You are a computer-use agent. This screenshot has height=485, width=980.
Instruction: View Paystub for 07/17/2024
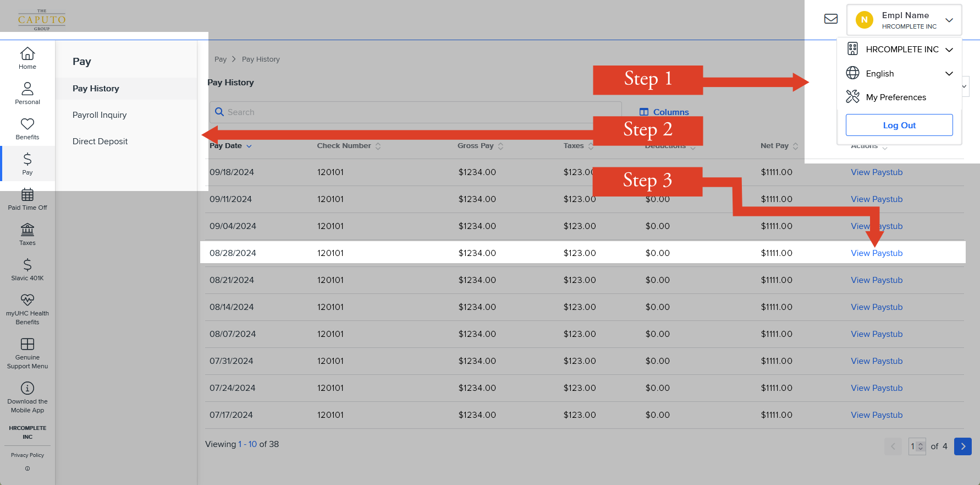(877, 415)
